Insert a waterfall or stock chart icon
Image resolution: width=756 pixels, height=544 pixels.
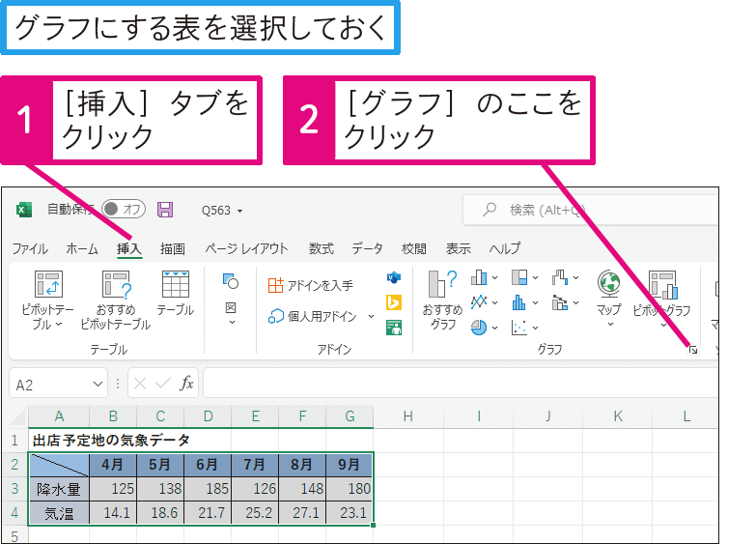[560, 277]
